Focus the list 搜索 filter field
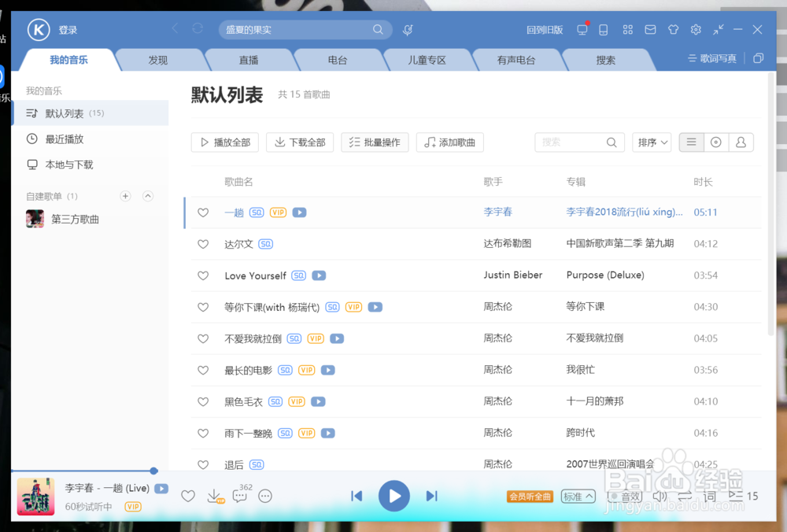Image resolution: width=787 pixels, height=532 pixels. (x=580, y=142)
